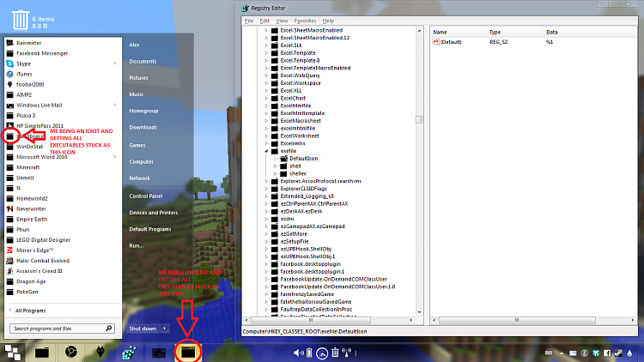The image size is (644, 362).
Task: Click the Mirror's Edge icon in the Start menu
Action: click(9, 250)
